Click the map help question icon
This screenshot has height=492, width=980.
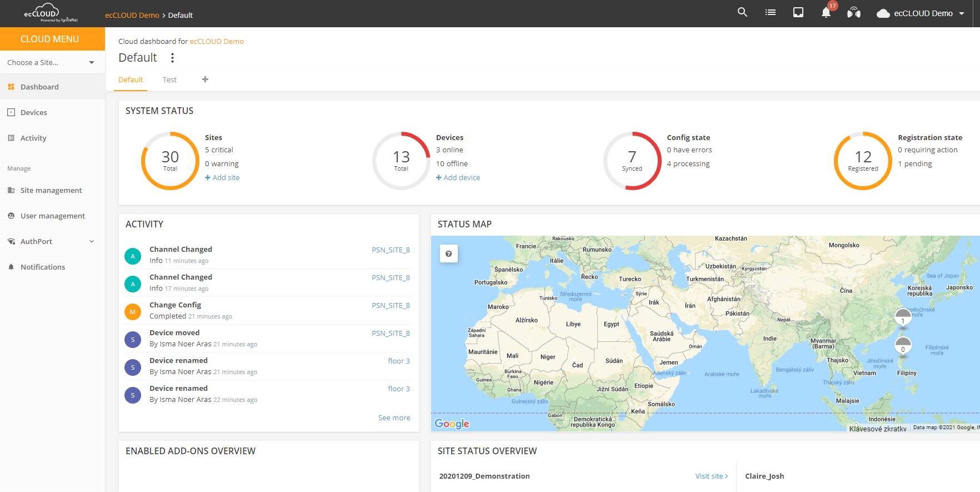pyautogui.click(x=449, y=254)
